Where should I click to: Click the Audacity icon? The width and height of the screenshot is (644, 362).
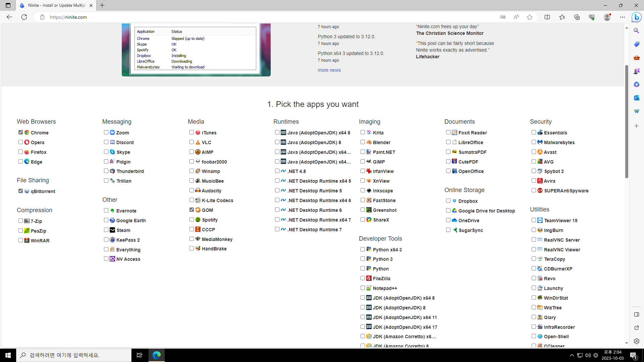point(198,191)
